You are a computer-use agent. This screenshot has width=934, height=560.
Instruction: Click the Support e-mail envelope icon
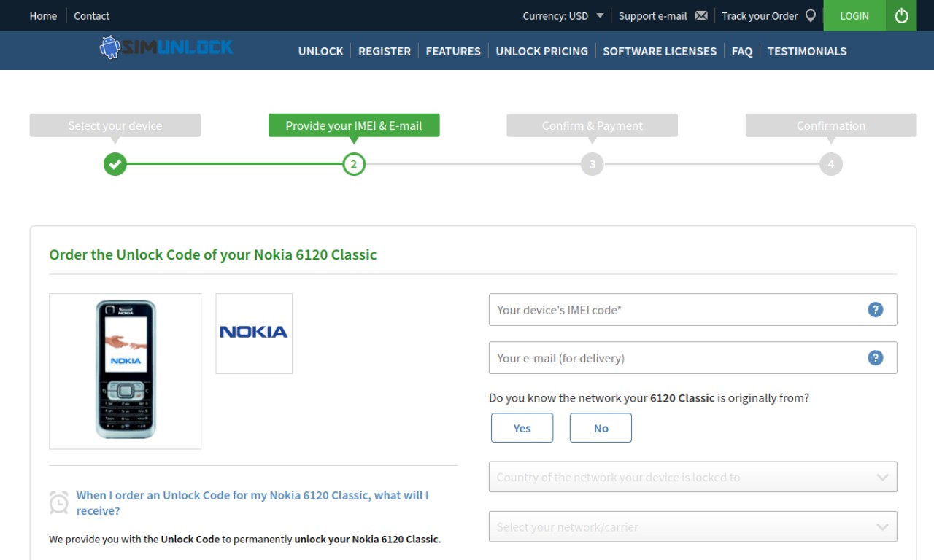tap(701, 15)
